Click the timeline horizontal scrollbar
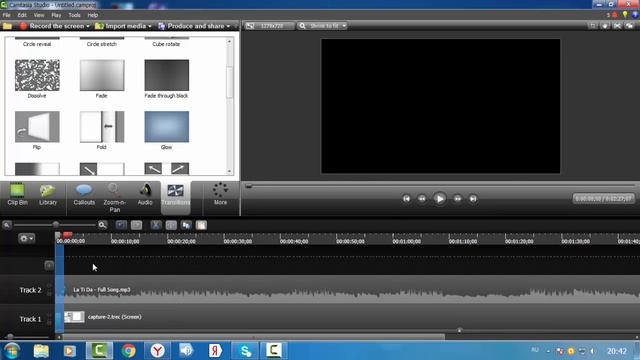The height and width of the screenshot is (360, 640). tap(253, 337)
